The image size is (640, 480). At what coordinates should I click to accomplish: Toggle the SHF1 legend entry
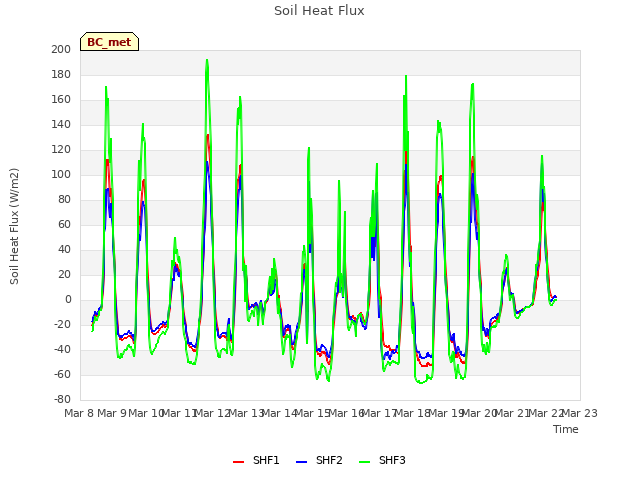[x=256, y=460]
